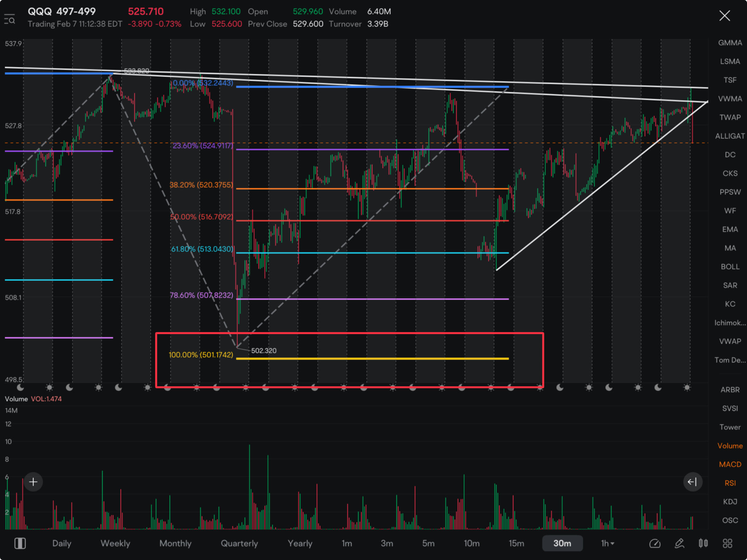The height and width of the screenshot is (560, 747).
Task: Open the stock search list icon
Action: (9, 19)
